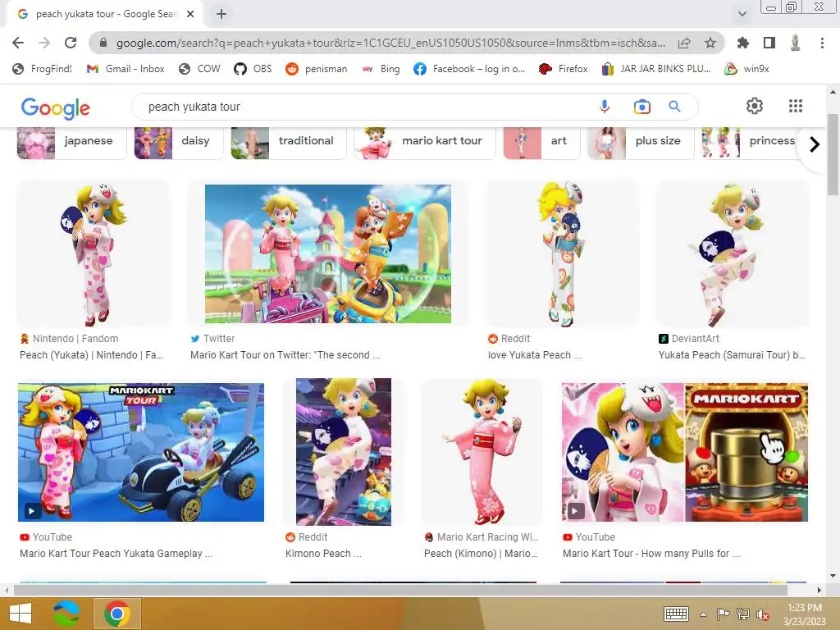
Task: Filter images by traditional chip
Action: coord(289,143)
